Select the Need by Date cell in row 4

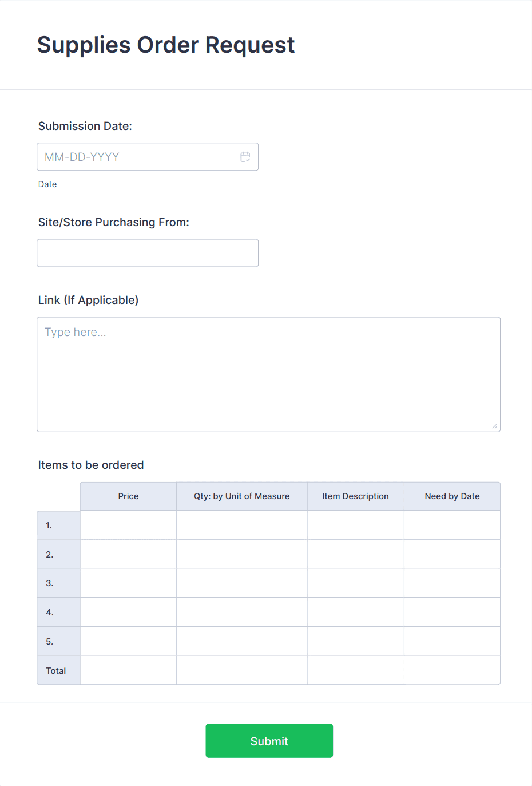click(452, 611)
